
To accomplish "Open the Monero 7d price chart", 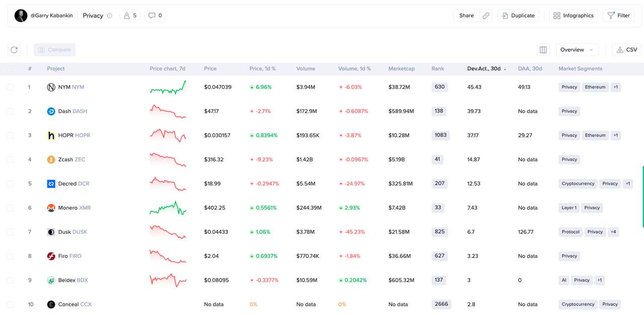I will pyautogui.click(x=168, y=208).
